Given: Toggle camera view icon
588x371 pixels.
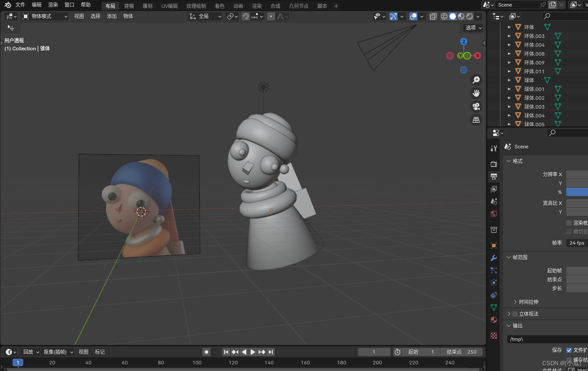Looking at the screenshot, I should pyautogui.click(x=476, y=106).
